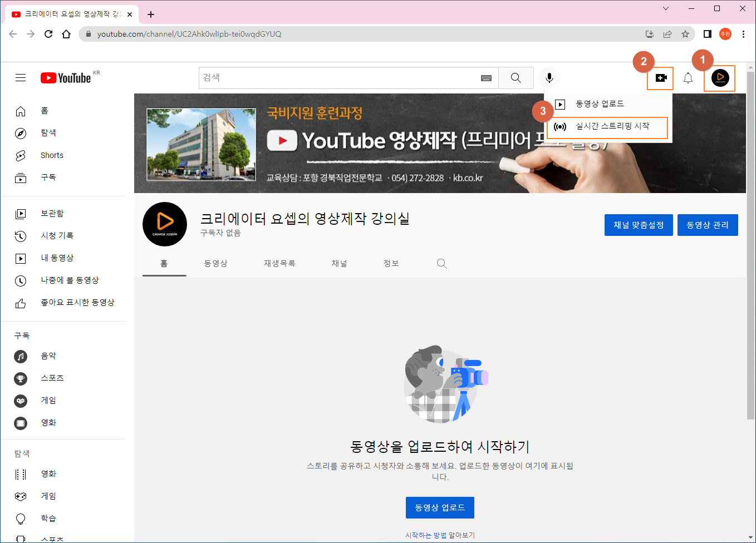Click the 구독자 없음 text
The height and width of the screenshot is (543, 756).
(x=220, y=233)
